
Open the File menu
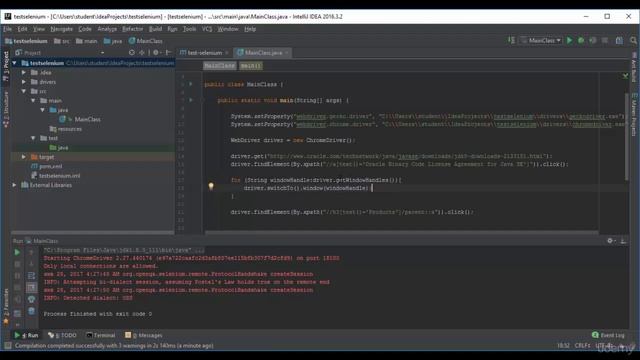[8, 29]
